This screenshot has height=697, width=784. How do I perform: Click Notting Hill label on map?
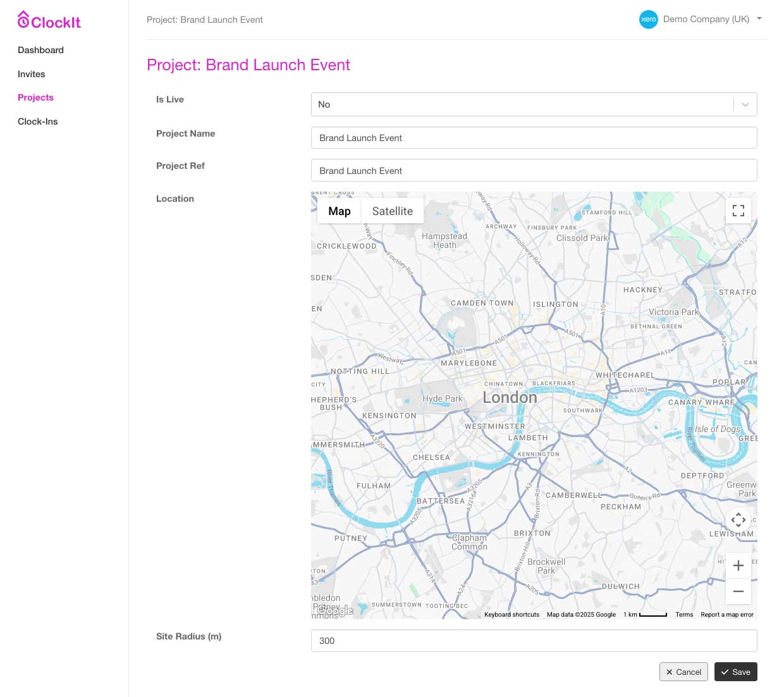(360, 371)
